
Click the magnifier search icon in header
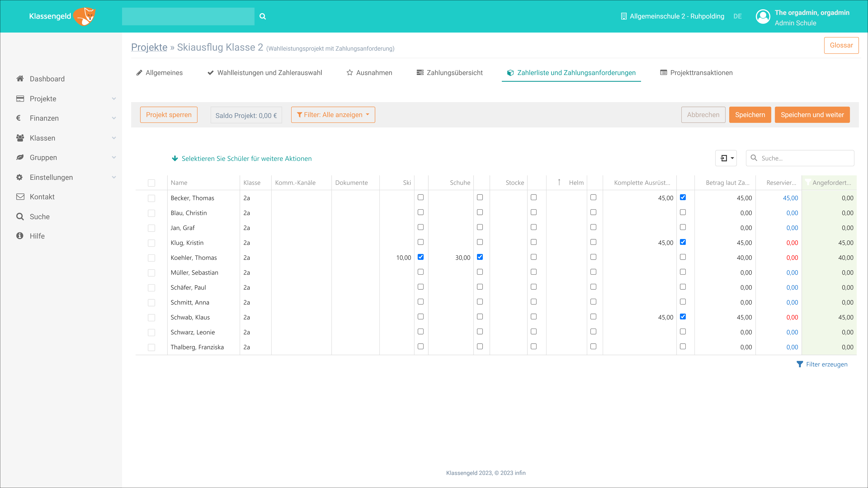(x=263, y=16)
